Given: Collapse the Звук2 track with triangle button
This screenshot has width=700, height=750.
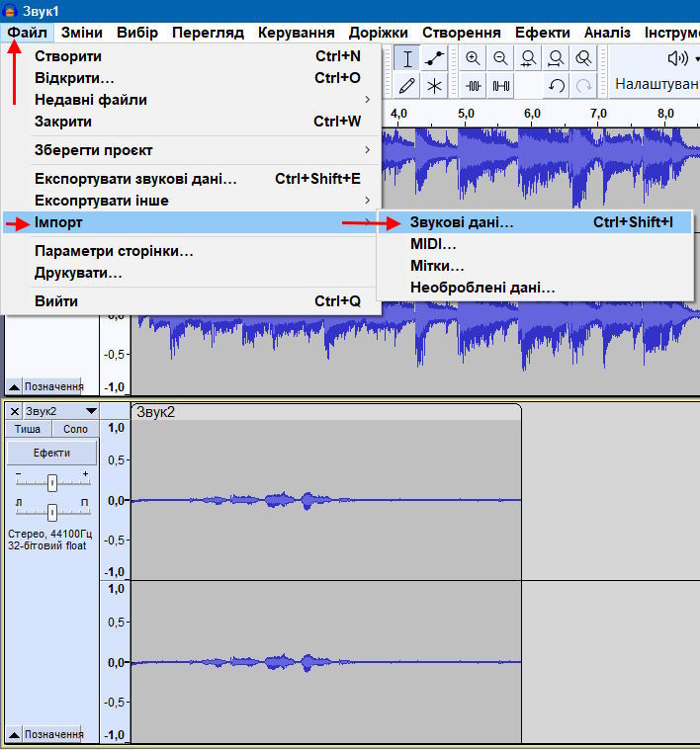Looking at the screenshot, I should point(15,734).
